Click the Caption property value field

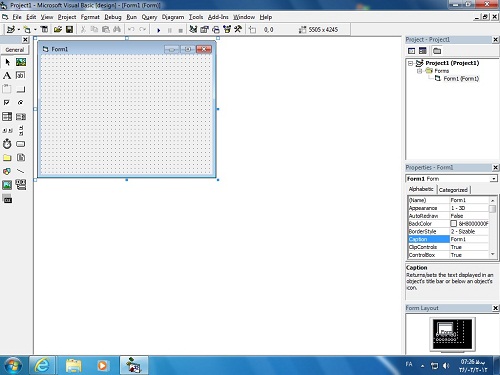coord(469,239)
